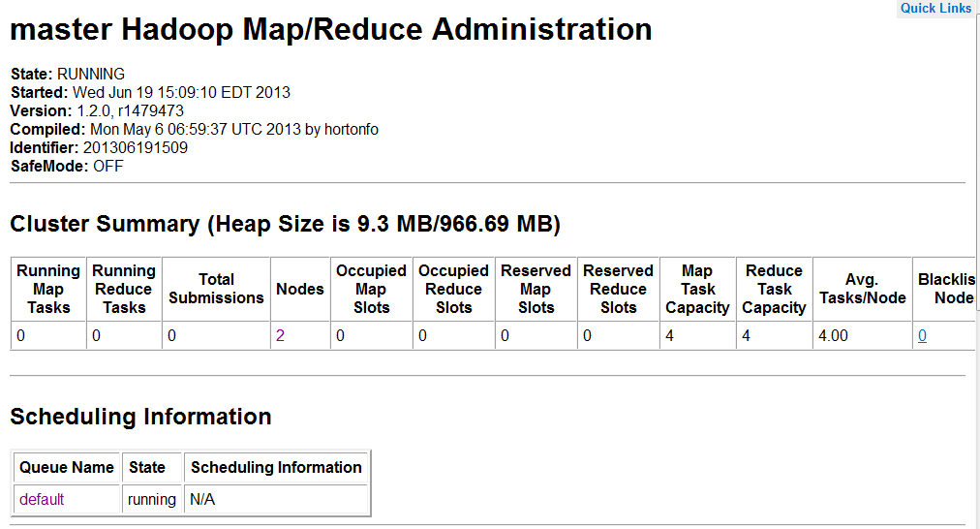The height and width of the screenshot is (529, 980).
Task: Select the Occupied Map Slots column header
Action: (x=371, y=289)
